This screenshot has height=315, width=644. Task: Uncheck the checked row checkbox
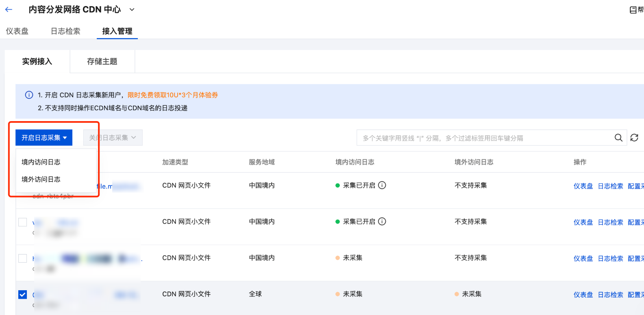(x=23, y=294)
